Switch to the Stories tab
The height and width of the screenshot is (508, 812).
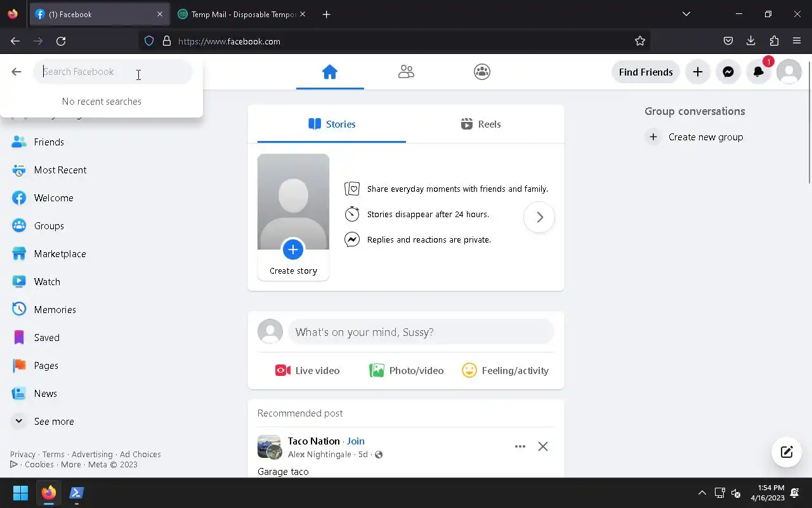[x=332, y=124]
